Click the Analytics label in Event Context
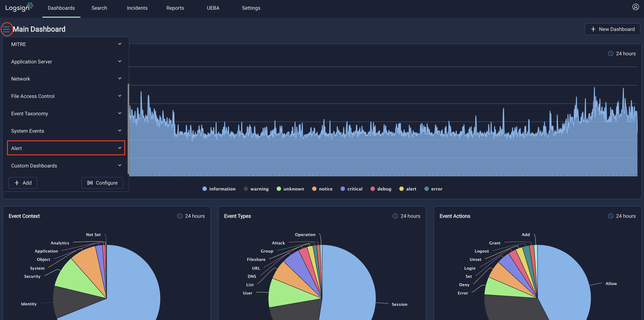 60,243
